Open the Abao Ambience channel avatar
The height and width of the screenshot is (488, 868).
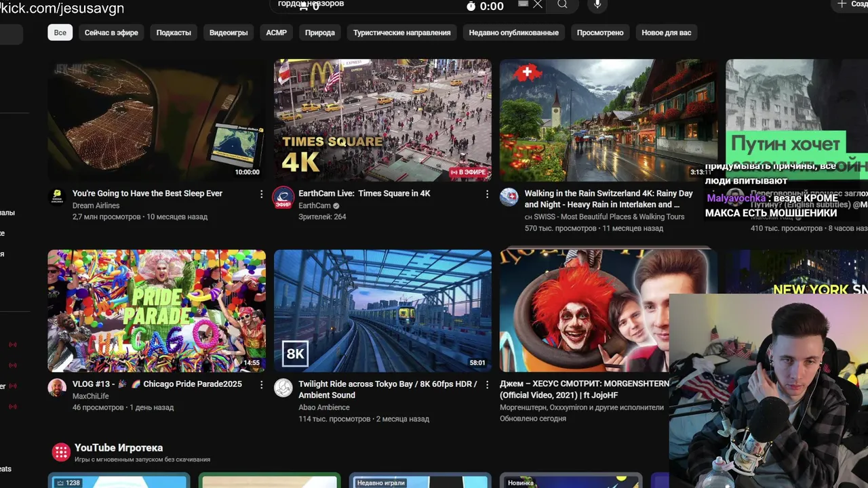[283, 388]
